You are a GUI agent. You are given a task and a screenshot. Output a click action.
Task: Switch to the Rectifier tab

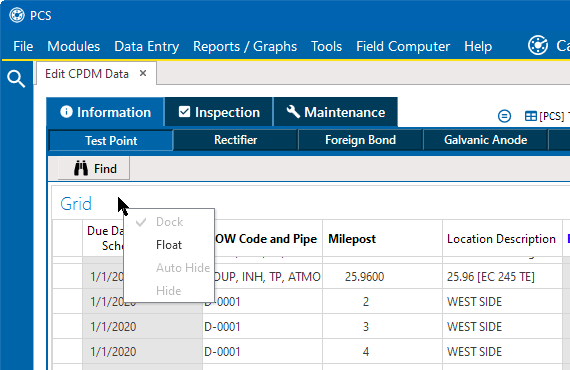[236, 140]
